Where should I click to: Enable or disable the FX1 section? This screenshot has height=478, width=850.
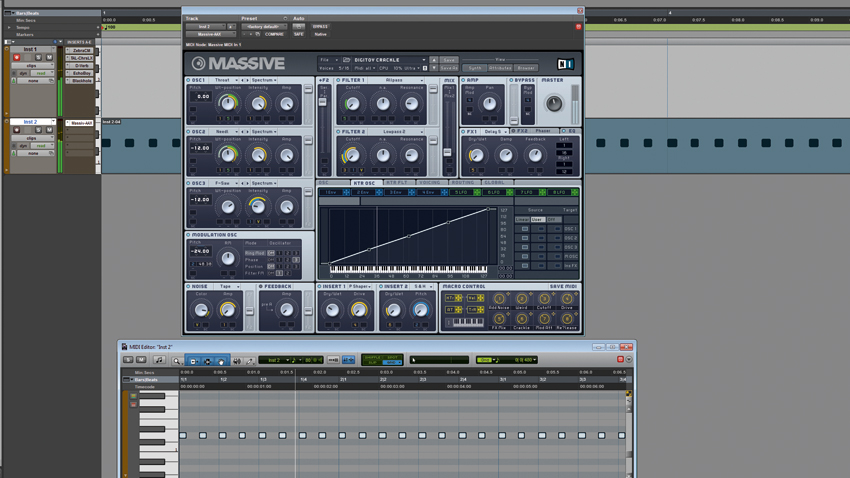coord(464,131)
